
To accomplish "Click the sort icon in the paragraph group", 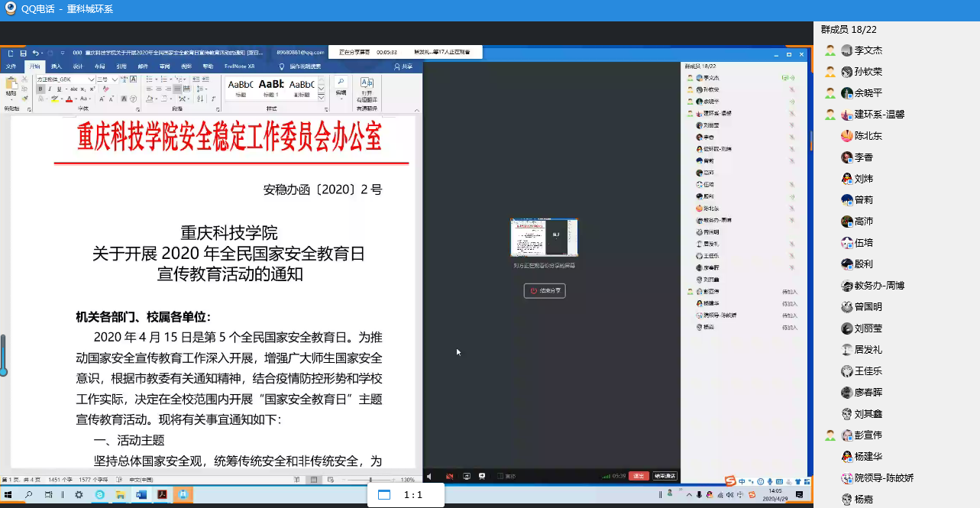I will click(x=200, y=99).
